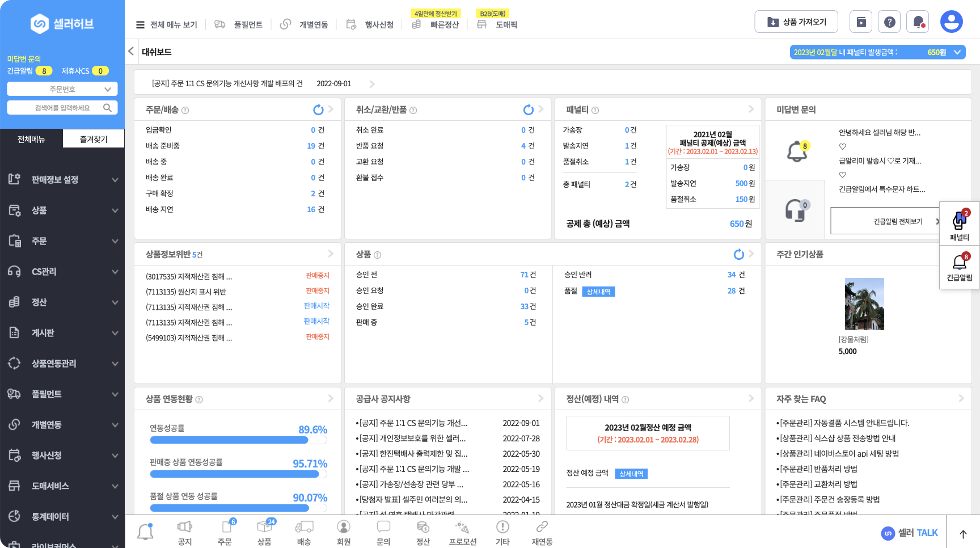
Task: Open the 강물처럼 popular product thumbnail
Action: coord(864,304)
